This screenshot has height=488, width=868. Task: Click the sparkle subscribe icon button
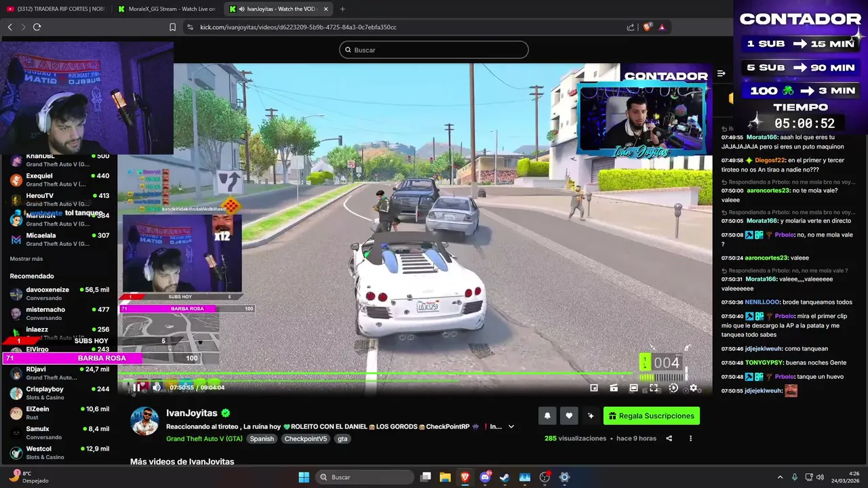[x=591, y=416]
